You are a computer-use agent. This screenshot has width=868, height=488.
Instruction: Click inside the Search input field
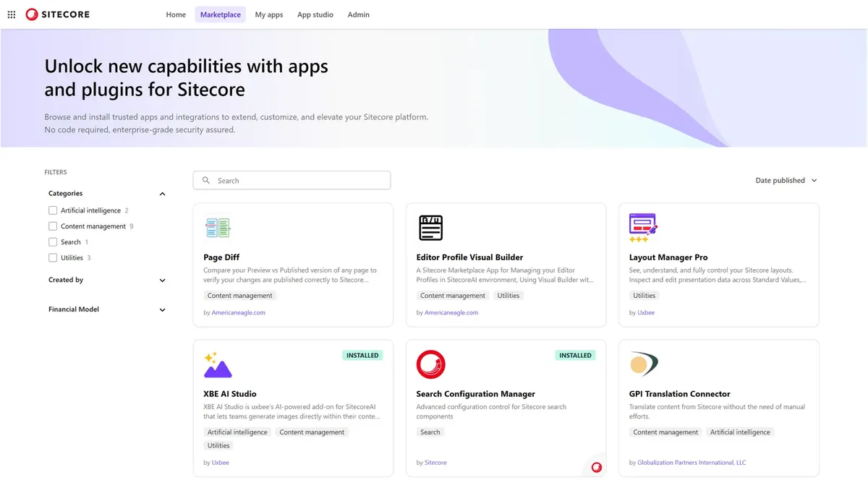[x=292, y=180]
